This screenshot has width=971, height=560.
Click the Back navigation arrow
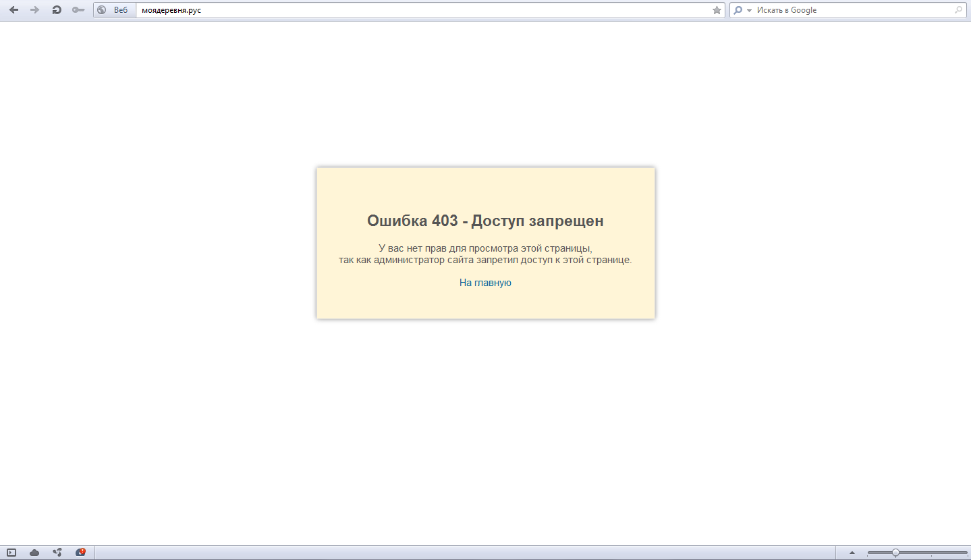[x=13, y=10]
